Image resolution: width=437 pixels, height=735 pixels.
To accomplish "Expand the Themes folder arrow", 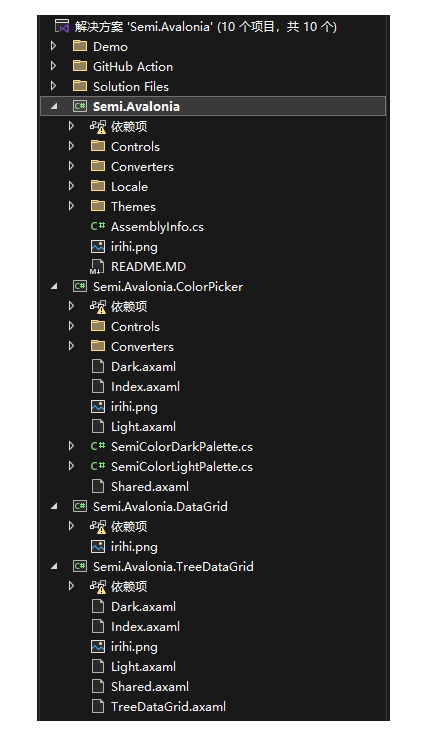I will [71, 206].
